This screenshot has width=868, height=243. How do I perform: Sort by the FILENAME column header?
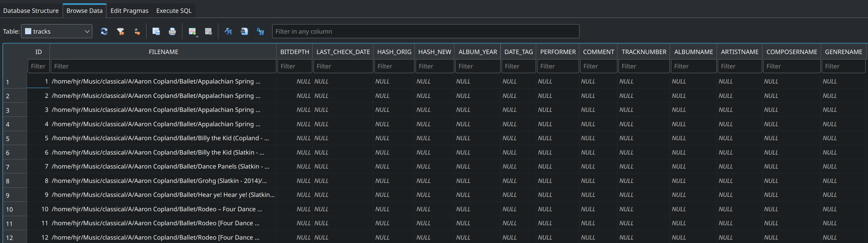pyautogui.click(x=163, y=52)
